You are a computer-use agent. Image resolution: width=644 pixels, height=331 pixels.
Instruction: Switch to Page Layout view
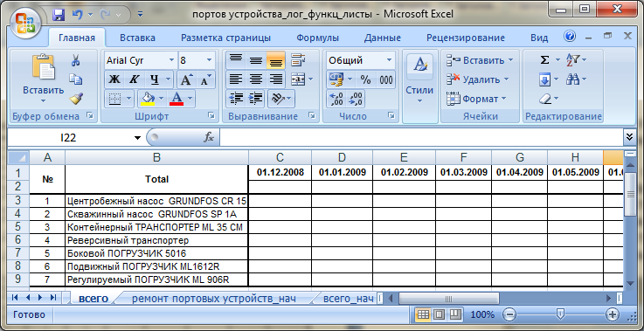coord(440,315)
